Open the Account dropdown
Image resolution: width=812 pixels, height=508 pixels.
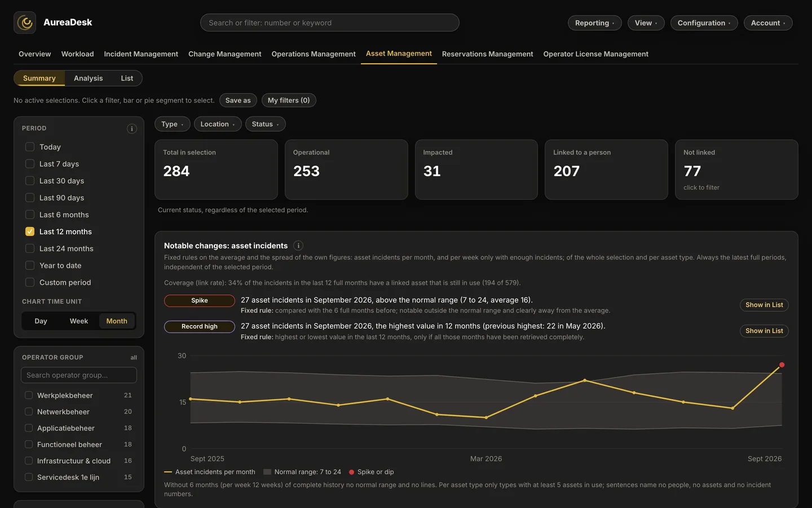point(768,23)
